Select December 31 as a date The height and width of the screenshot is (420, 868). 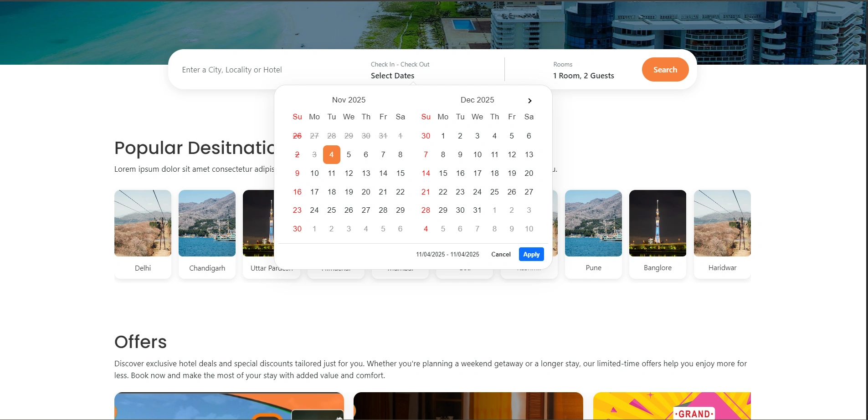click(477, 210)
